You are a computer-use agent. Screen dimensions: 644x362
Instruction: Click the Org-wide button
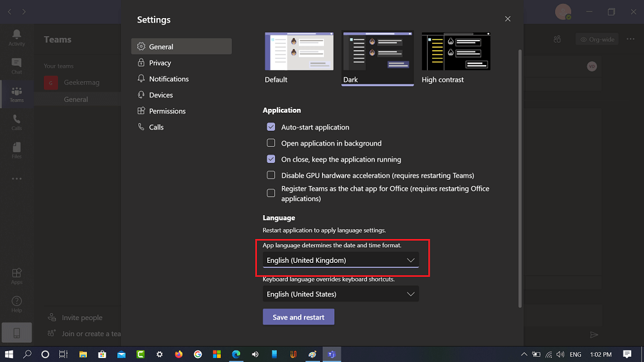click(597, 39)
